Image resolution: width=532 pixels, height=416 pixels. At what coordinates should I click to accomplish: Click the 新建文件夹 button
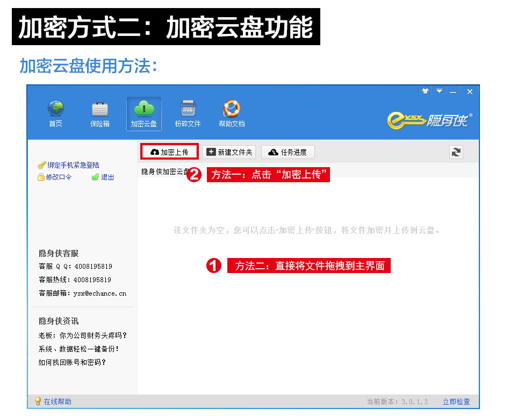point(229,152)
